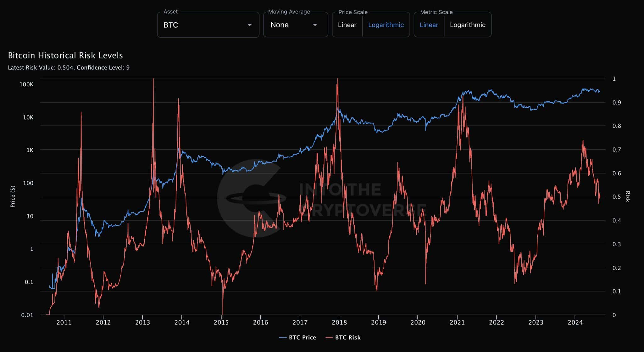Viewport: 644px width, 352px height.
Task: Click the 0.1 risk axis label
Action: (x=617, y=292)
